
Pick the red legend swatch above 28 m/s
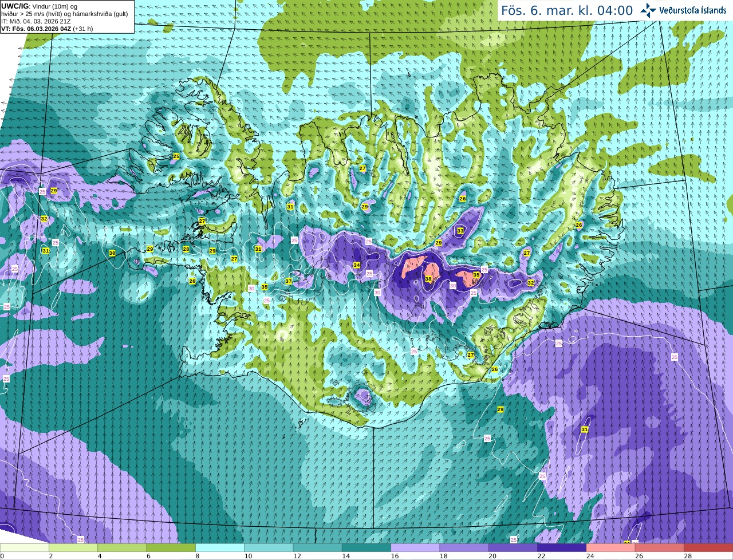708,547
